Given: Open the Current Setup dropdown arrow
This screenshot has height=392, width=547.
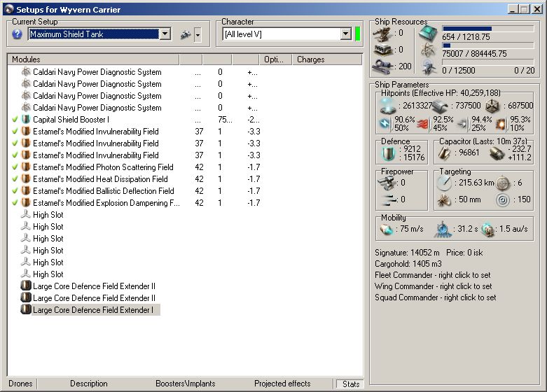Looking at the screenshot, I should pyautogui.click(x=165, y=34).
